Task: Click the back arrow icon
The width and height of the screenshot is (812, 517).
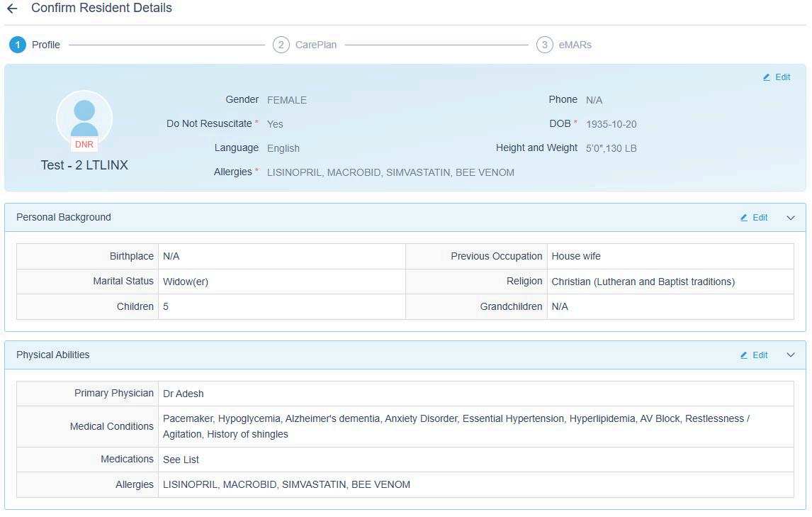Action: pyautogui.click(x=12, y=9)
